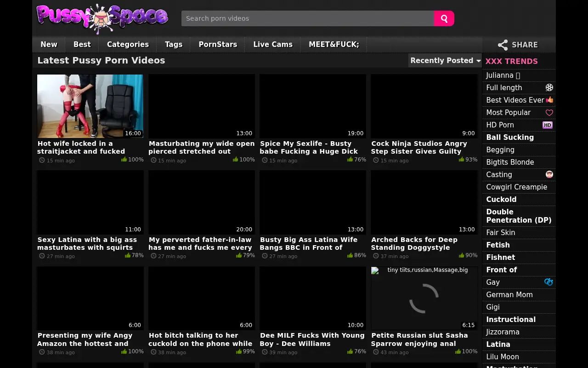588x368 pixels.
Task: Click the thumbs-up icon beside Best Videos Ever
Action: [549, 100]
